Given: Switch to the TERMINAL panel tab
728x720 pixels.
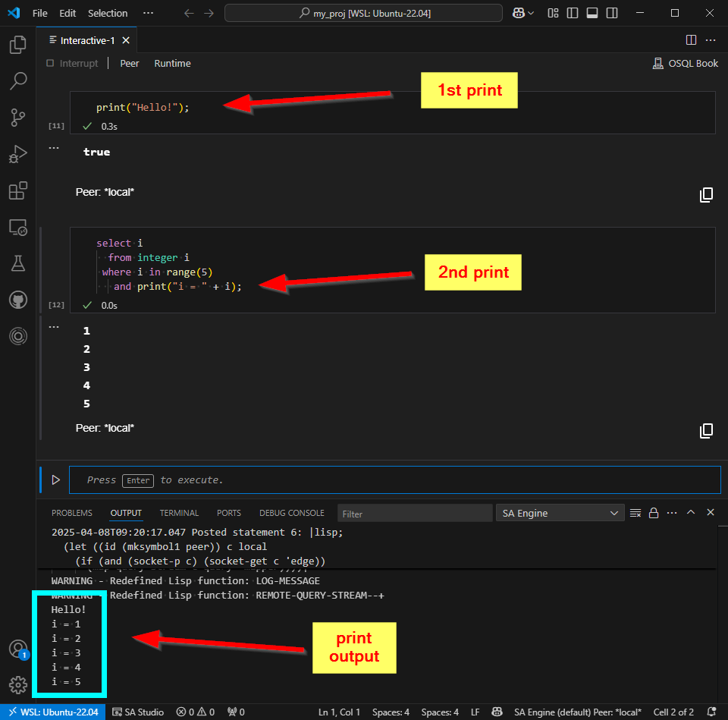Looking at the screenshot, I should point(179,513).
